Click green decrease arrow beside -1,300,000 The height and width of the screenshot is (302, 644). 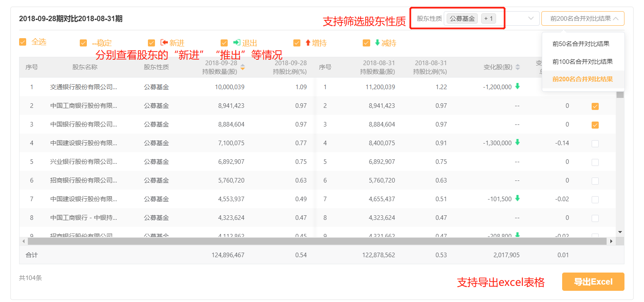[x=517, y=142]
